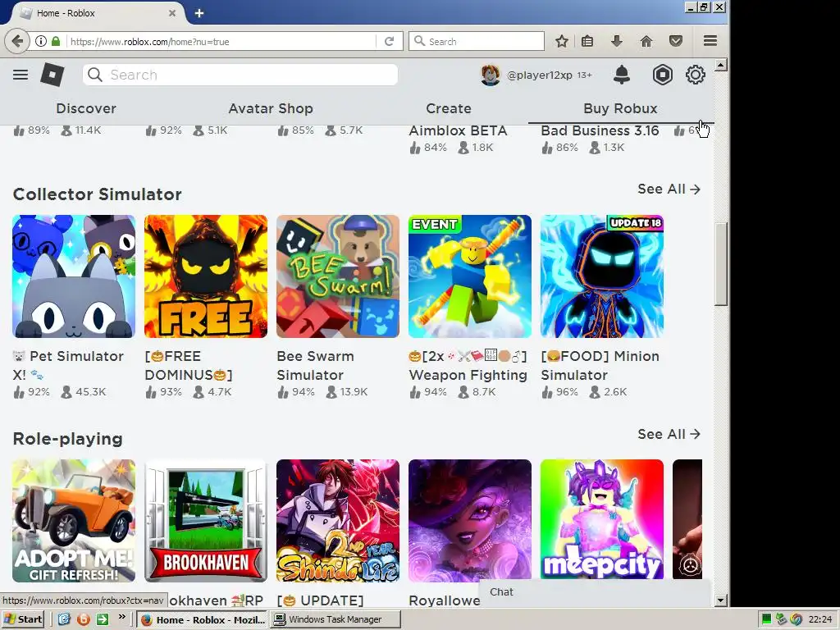The height and width of the screenshot is (630, 840).
Task: Click the Firefox search box
Action: click(x=477, y=41)
